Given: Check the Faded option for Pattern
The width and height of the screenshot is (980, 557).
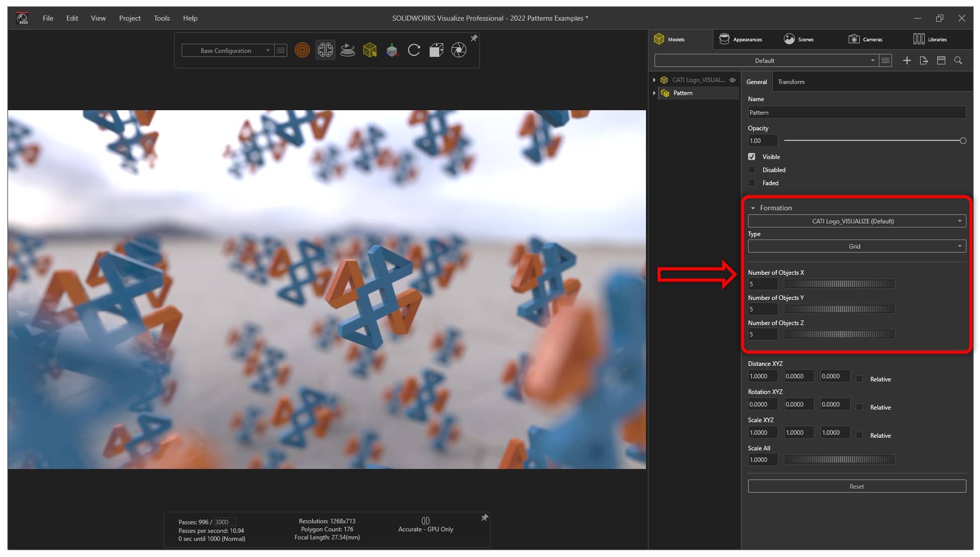Looking at the screenshot, I should pyautogui.click(x=752, y=183).
